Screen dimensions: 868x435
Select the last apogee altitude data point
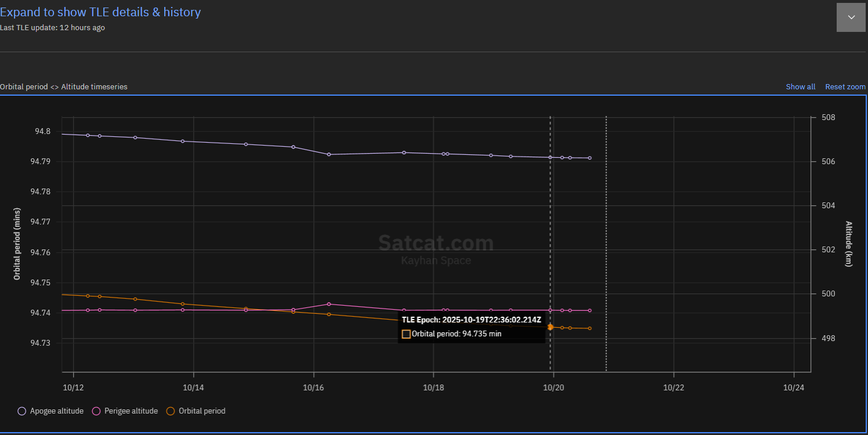click(x=590, y=158)
